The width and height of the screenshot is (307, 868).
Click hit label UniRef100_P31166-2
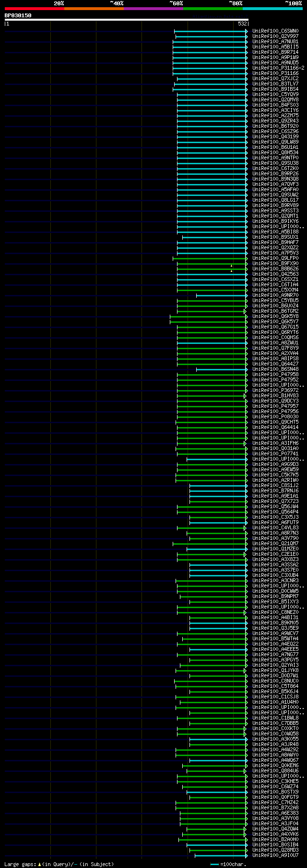(278, 68)
